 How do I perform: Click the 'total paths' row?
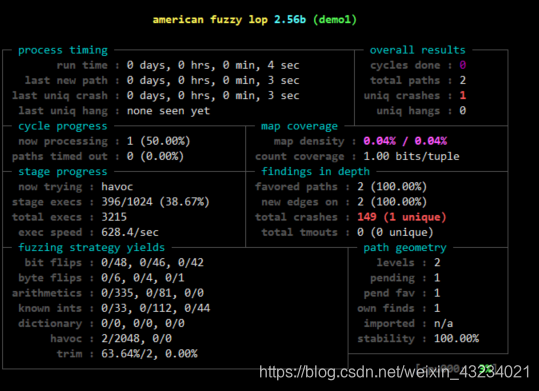tap(418, 80)
